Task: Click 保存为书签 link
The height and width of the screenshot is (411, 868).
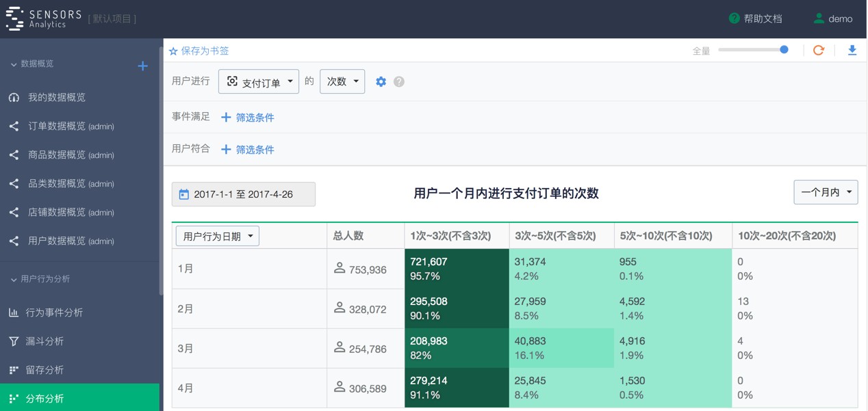Action: [x=205, y=51]
